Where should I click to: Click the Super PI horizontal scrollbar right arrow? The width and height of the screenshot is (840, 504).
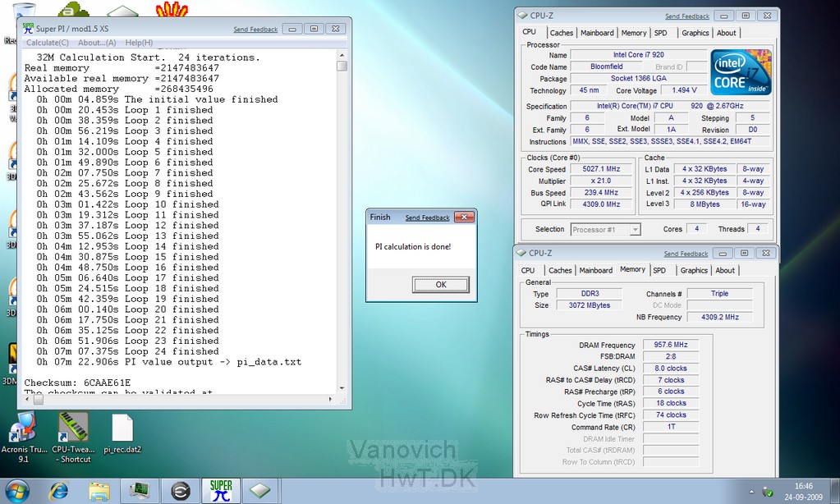[330, 400]
